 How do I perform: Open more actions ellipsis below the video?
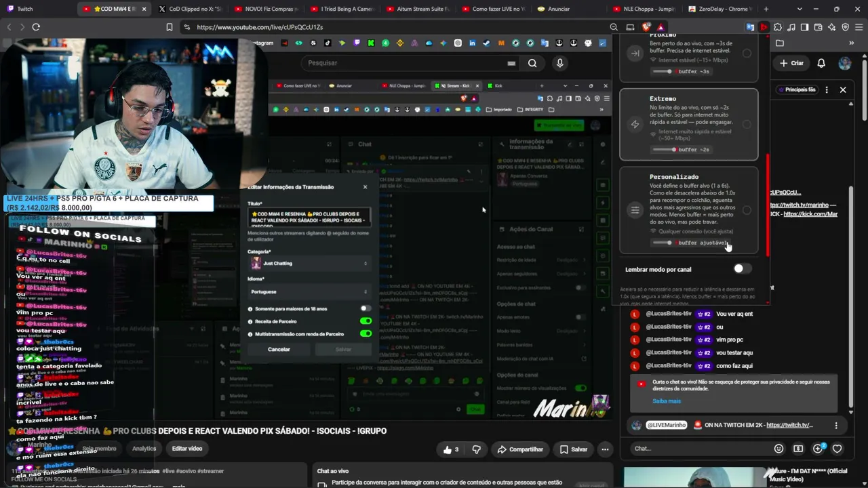(x=605, y=449)
